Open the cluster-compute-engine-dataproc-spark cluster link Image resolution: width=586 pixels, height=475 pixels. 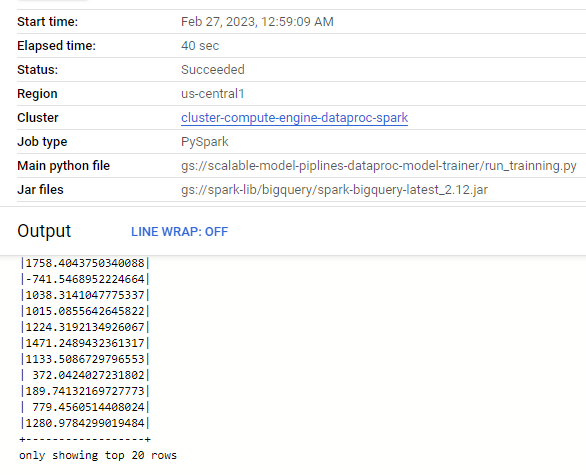294,118
